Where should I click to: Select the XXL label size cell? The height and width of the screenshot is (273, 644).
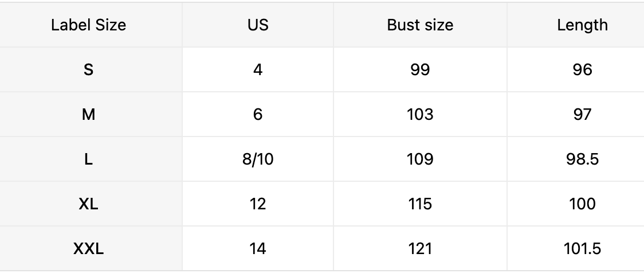88,249
